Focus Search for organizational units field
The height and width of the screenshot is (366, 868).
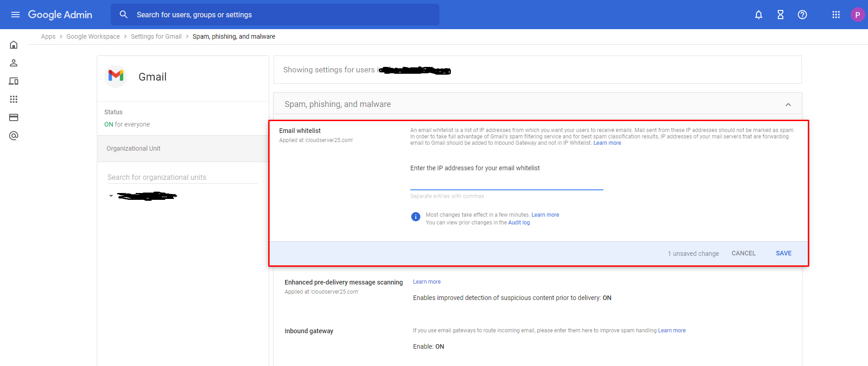[183, 177]
